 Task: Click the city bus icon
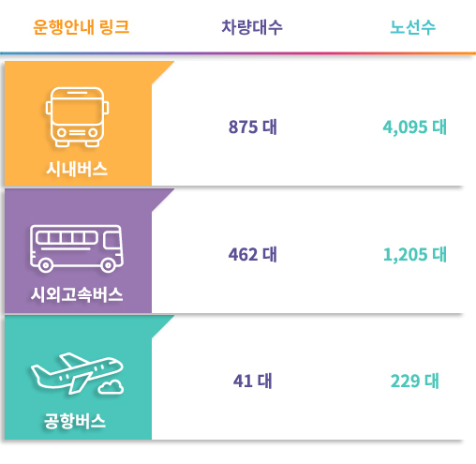point(77,117)
